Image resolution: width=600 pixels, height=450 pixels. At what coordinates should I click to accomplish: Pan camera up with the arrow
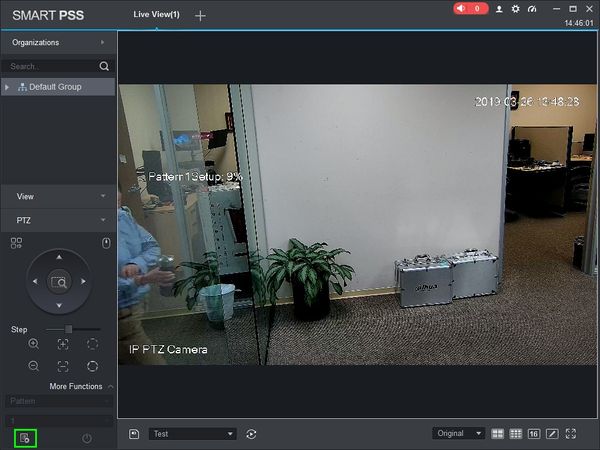pos(59,257)
